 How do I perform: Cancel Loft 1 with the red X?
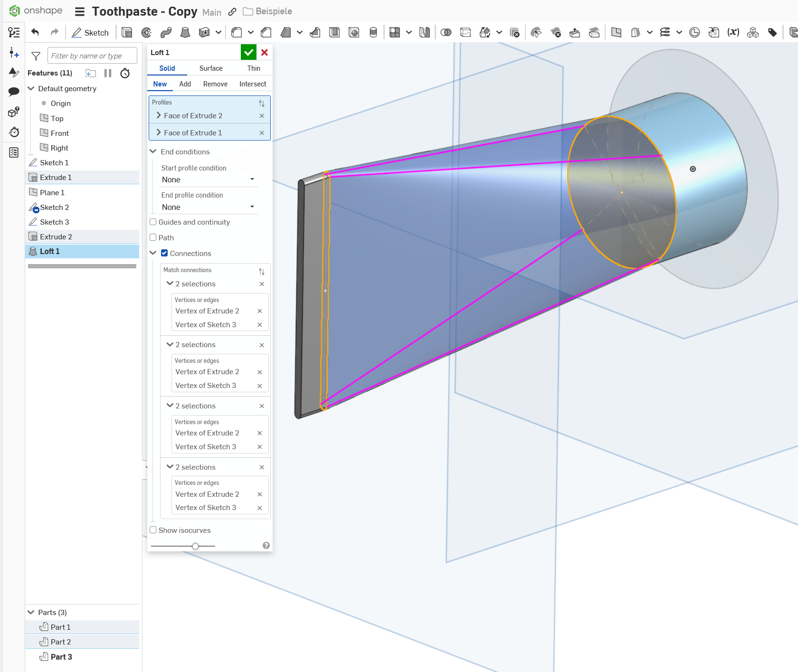click(x=265, y=52)
